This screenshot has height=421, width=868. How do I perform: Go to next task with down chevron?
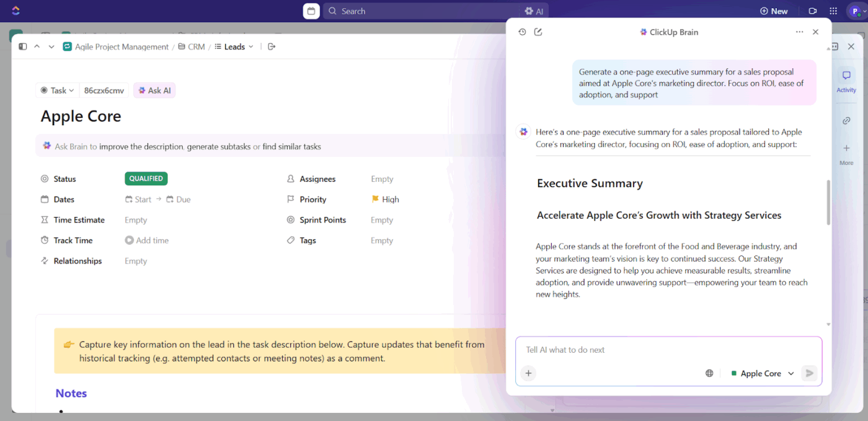click(51, 47)
